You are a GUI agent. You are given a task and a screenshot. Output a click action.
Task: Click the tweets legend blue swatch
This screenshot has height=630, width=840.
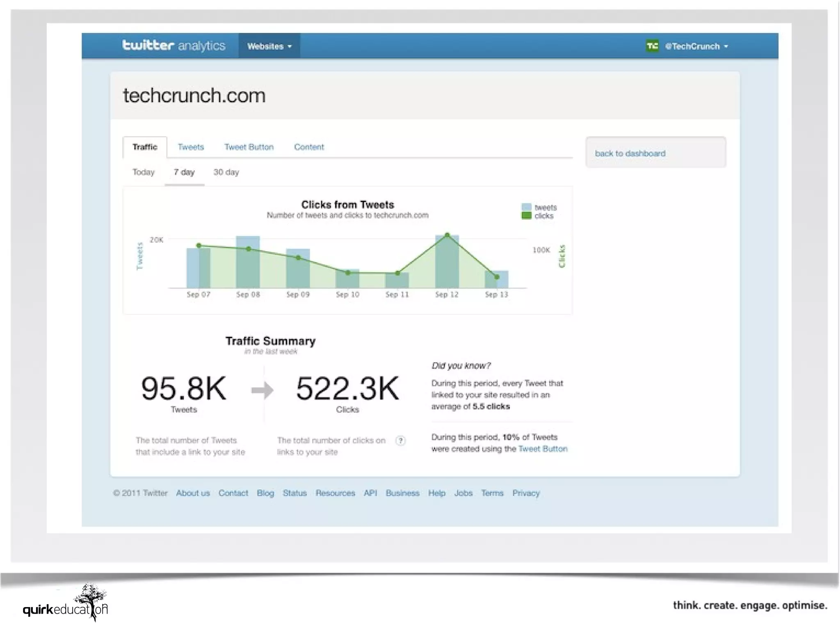click(x=526, y=207)
